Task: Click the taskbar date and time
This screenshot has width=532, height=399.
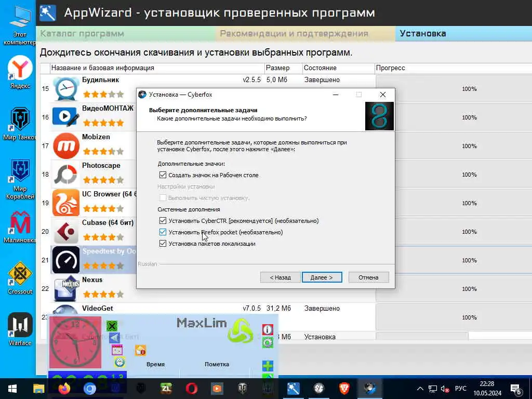Action: 487,389
